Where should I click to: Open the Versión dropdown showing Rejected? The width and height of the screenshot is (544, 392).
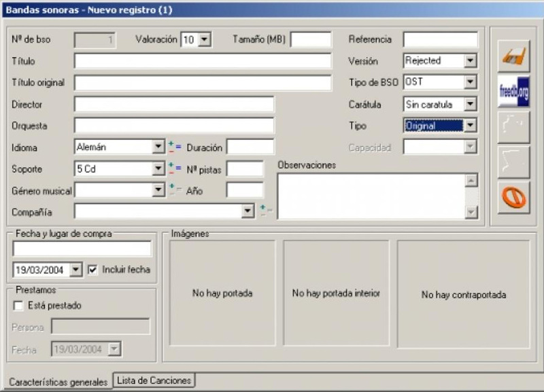point(470,60)
